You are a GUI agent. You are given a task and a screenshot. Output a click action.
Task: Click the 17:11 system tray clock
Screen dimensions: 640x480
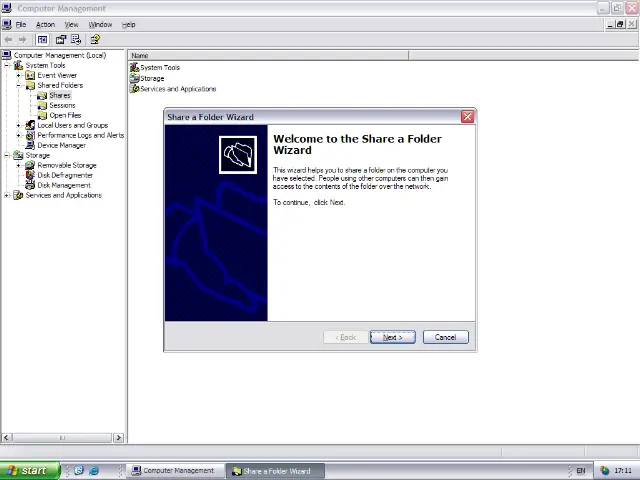623,471
